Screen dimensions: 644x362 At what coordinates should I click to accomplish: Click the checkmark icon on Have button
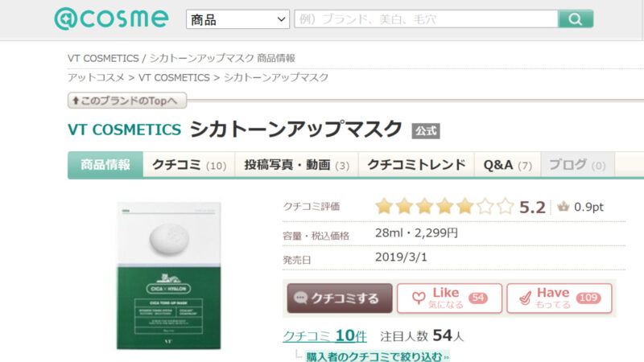point(526,298)
